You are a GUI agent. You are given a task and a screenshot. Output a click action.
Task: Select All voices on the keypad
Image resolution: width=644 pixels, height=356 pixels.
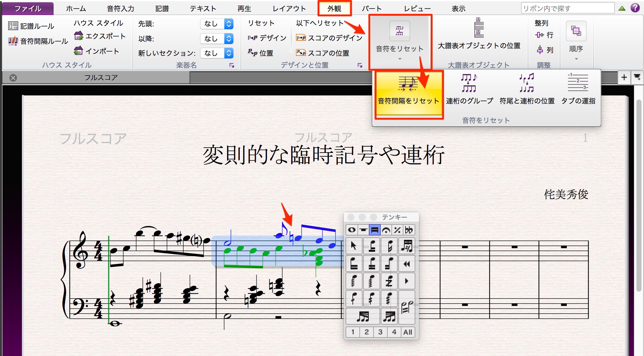tap(408, 332)
